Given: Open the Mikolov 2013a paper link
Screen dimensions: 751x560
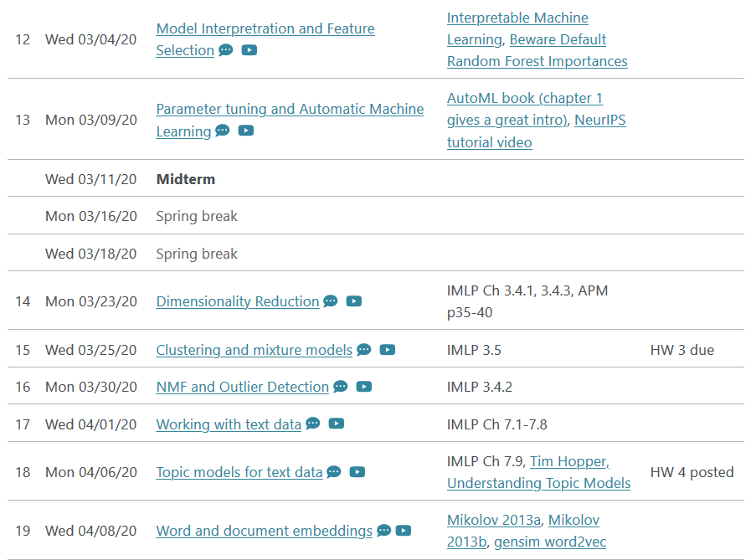Looking at the screenshot, I should [x=493, y=520].
